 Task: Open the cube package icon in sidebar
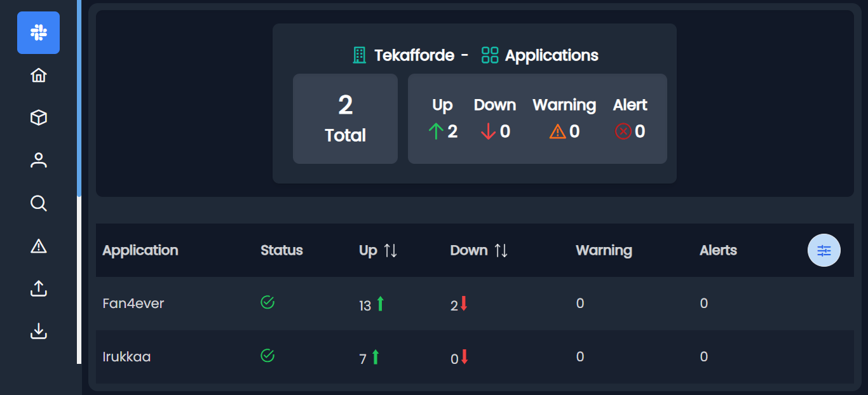pyautogui.click(x=39, y=118)
